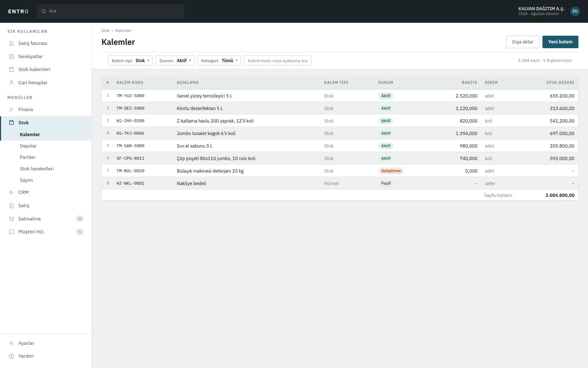
Task: Click the Geliştirme status badge
Action: point(391,171)
